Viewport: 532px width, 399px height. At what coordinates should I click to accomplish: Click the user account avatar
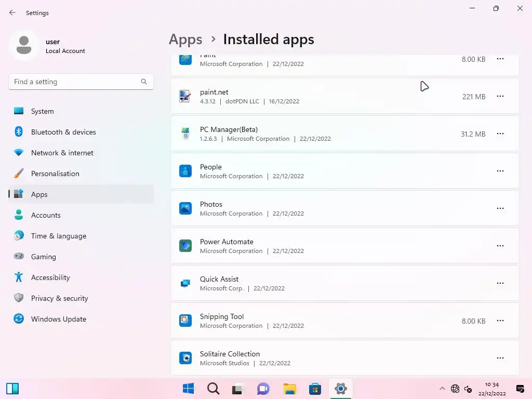tap(24, 46)
